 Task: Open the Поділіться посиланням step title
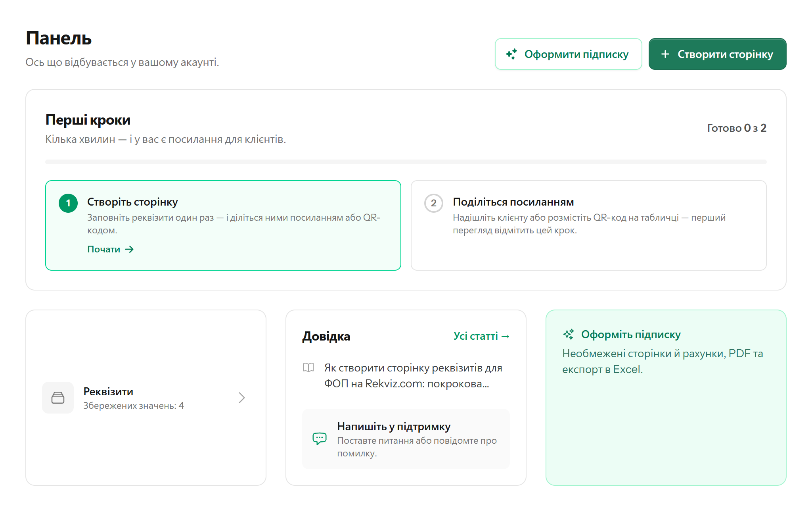point(513,202)
